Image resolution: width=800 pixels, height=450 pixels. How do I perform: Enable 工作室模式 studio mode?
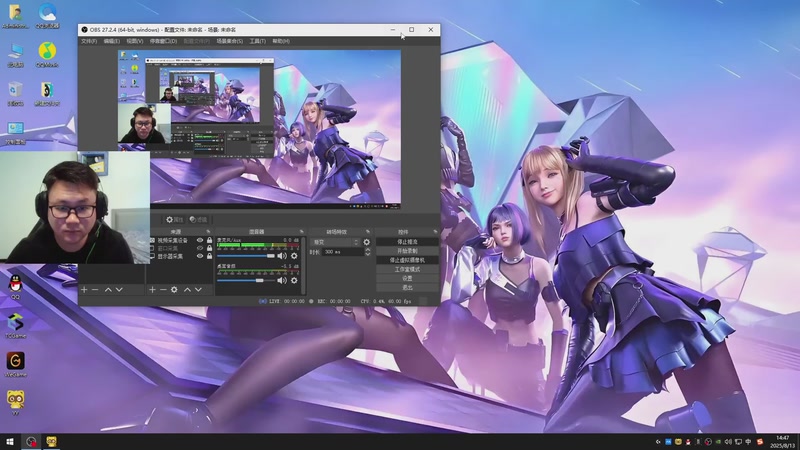pyautogui.click(x=407, y=269)
